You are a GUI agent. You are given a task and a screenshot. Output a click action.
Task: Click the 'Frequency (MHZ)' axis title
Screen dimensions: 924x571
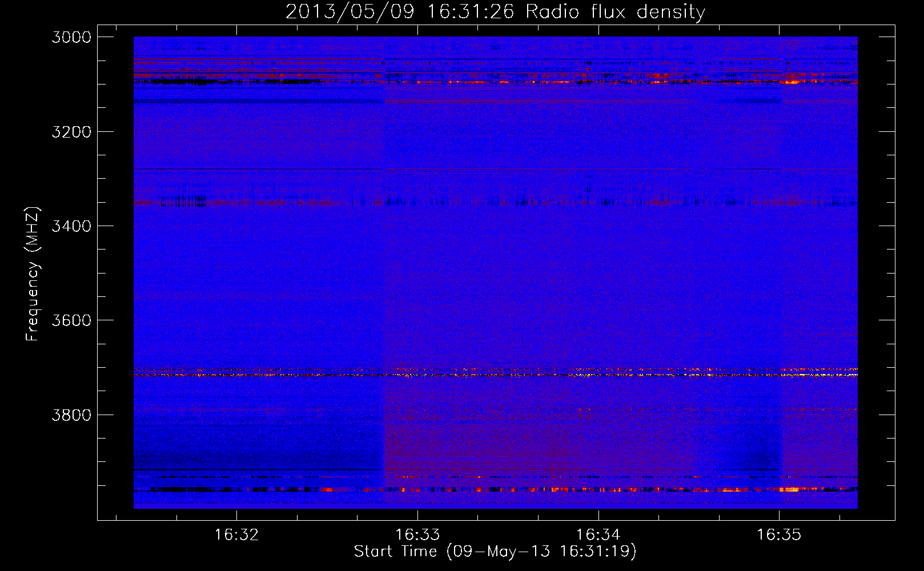33,274
